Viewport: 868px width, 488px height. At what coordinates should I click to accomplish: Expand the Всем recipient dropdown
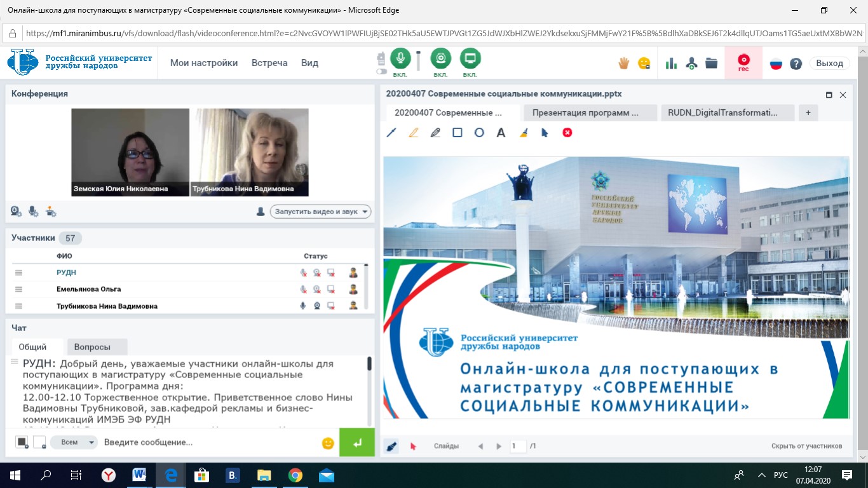tap(74, 442)
